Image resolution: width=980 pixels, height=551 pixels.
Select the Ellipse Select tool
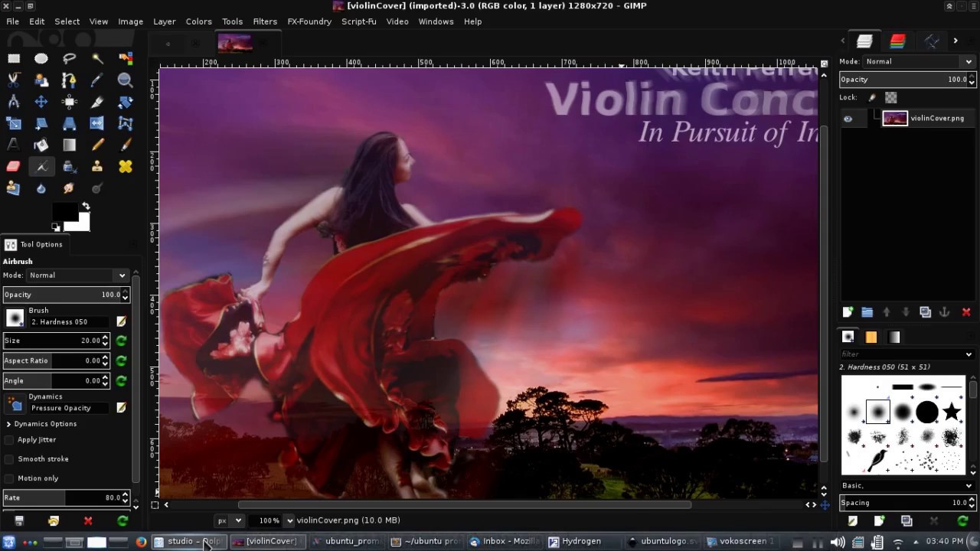41,58
